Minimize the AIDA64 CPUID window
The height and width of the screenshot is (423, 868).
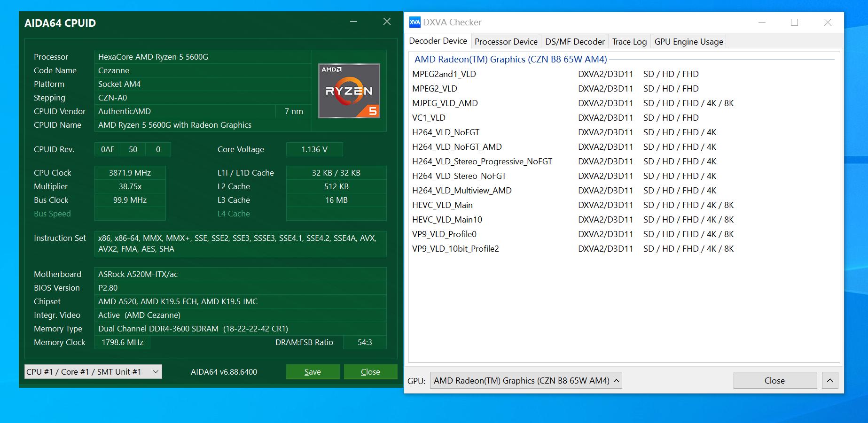pyautogui.click(x=353, y=22)
